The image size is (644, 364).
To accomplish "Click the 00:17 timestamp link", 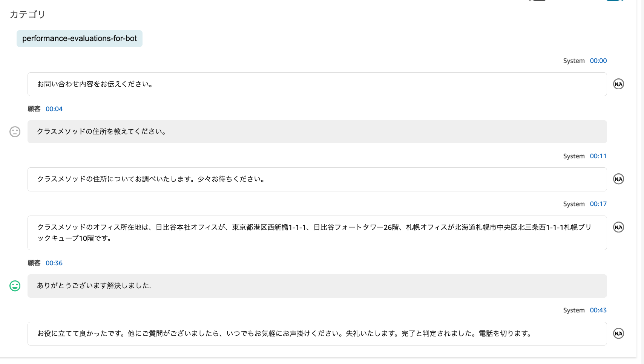I will tap(598, 204).
